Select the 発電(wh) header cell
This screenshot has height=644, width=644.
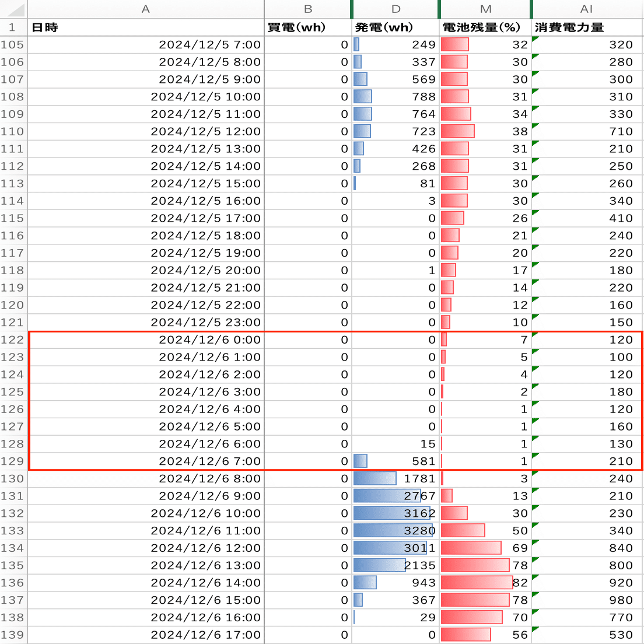(x=395, y=27)
